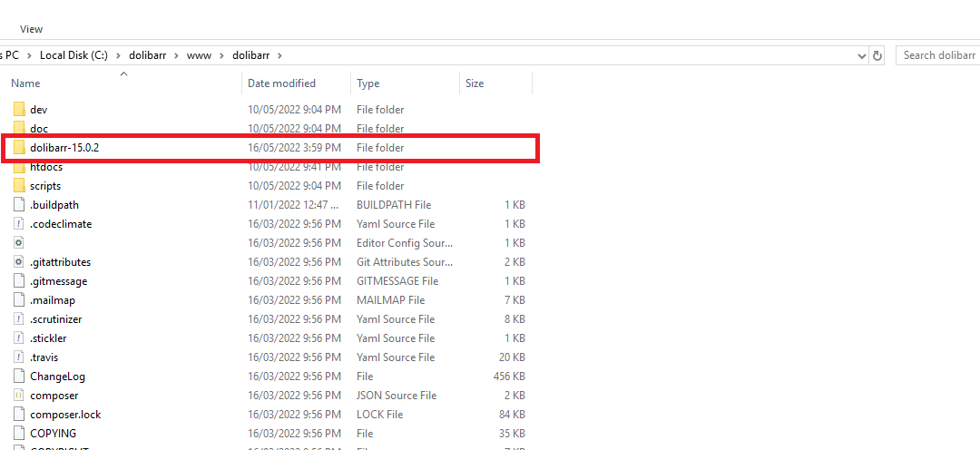The width and height of the screenshot is (980, 450).
Task: Click the 456 KB size value
Action: tap(509, 377)
